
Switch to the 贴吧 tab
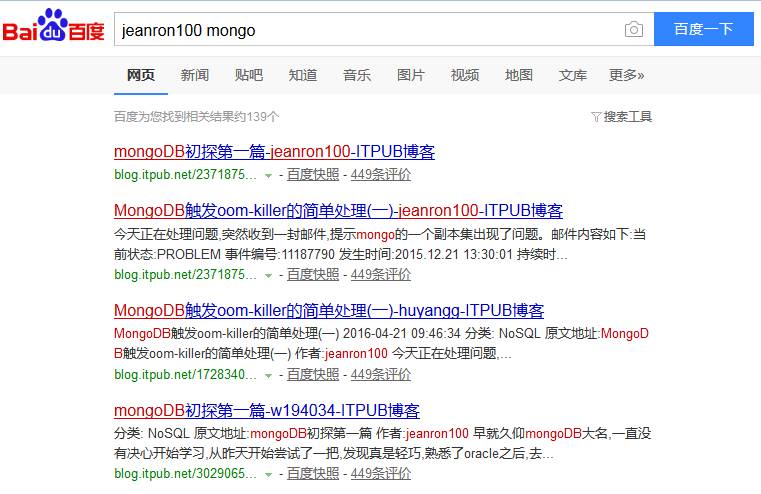pyautogui.click(x=248, y=75)
